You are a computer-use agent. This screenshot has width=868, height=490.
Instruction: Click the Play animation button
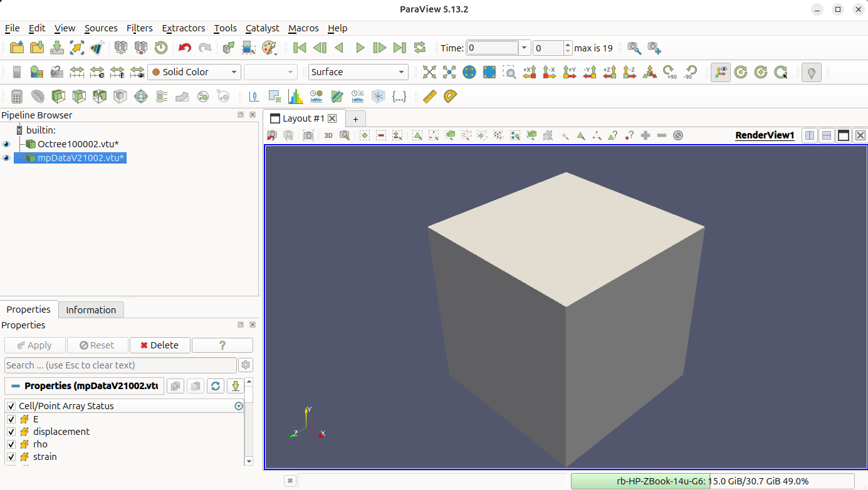click(x=360, y=48)
